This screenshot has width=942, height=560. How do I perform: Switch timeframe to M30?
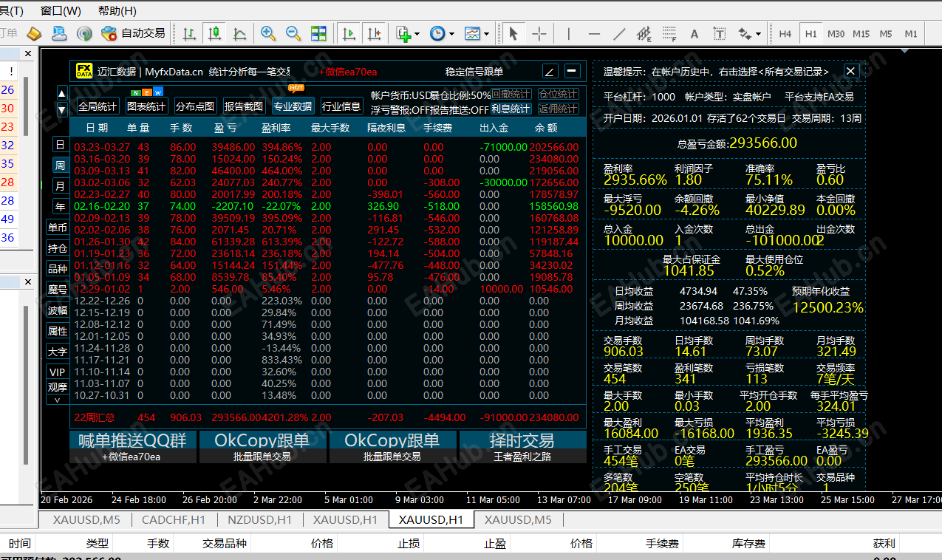click(836, 33)
